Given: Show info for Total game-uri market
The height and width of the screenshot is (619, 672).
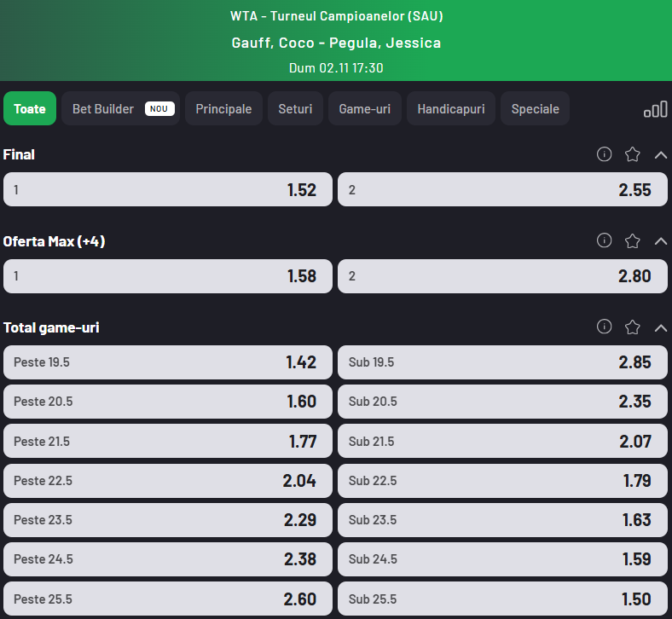Looking at the screenshot, I should coord(605,327).
